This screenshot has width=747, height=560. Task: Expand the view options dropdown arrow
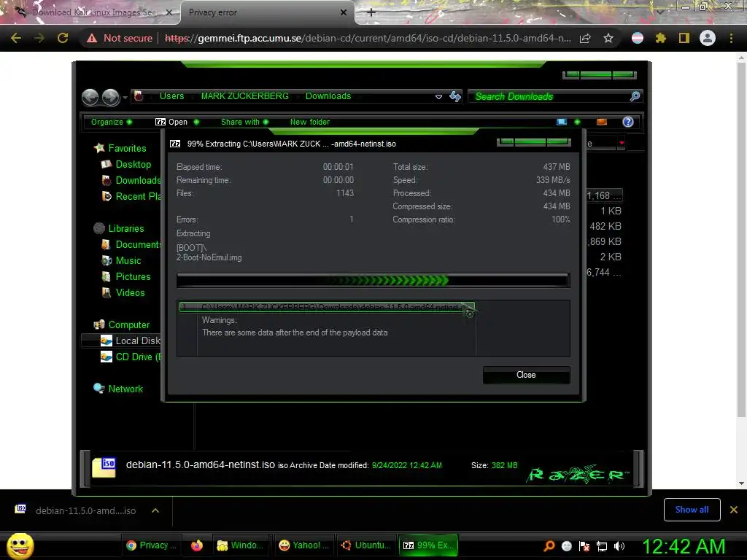(577, 122)
